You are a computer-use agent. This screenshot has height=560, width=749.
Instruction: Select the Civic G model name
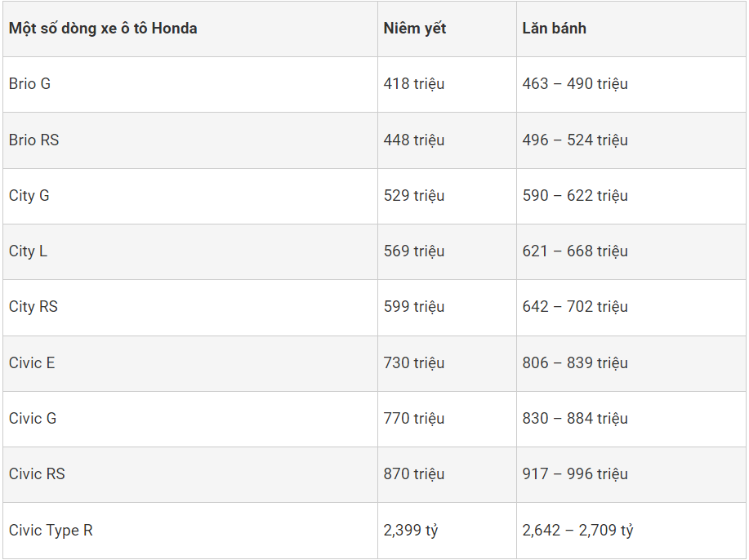point(33,419)
